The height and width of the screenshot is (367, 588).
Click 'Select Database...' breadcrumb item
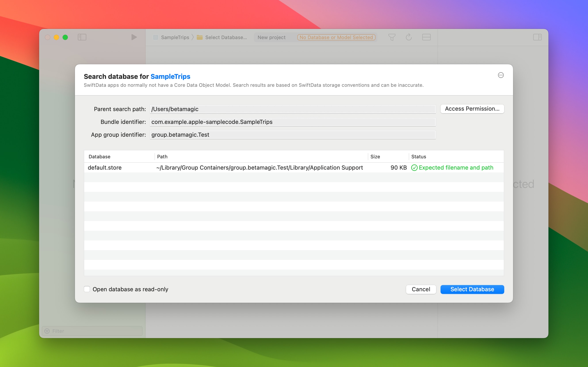point(226,37)
